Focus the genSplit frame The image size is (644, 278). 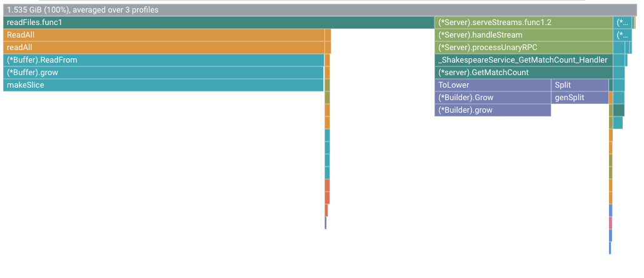pos(580,98)
